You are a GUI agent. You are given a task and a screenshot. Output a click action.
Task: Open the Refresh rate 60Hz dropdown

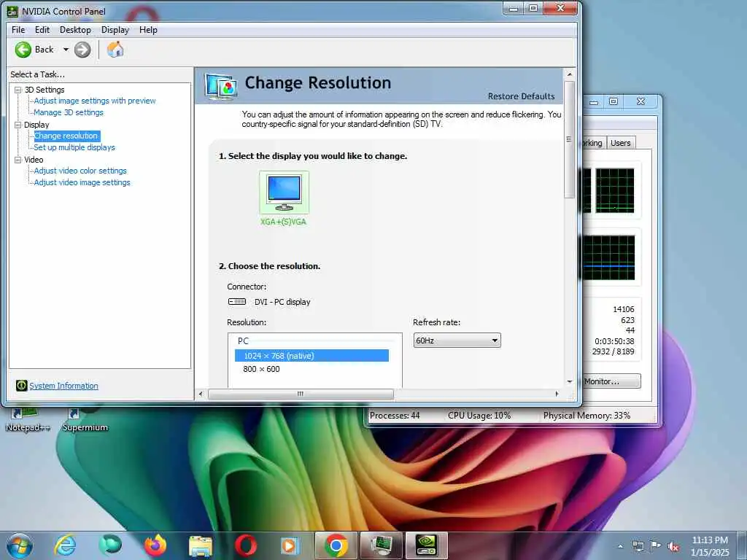[x=457, y=341]
